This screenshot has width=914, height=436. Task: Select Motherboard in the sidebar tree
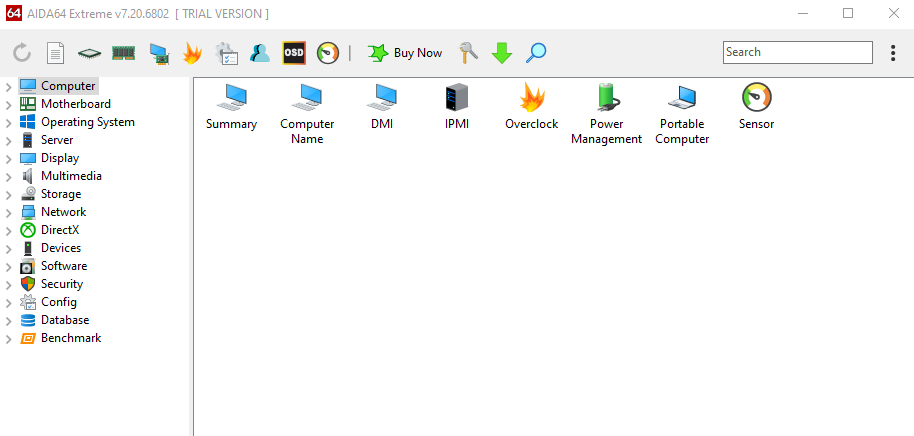tap(65, 104)
